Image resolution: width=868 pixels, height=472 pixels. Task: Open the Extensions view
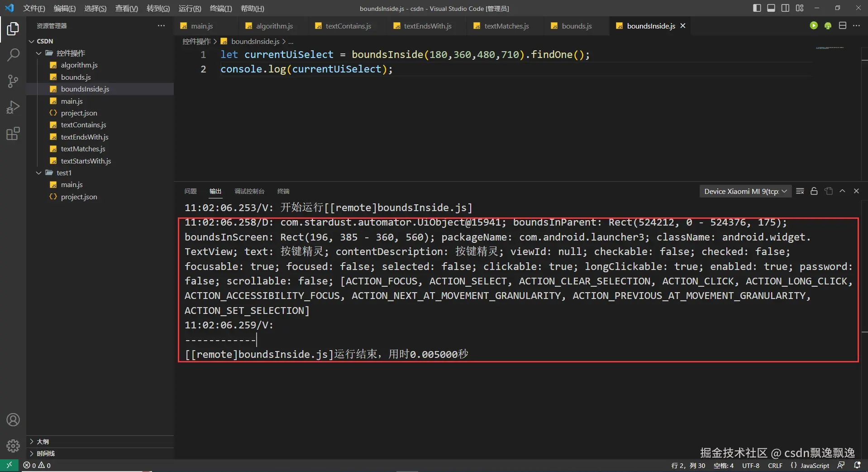point(13,134)
